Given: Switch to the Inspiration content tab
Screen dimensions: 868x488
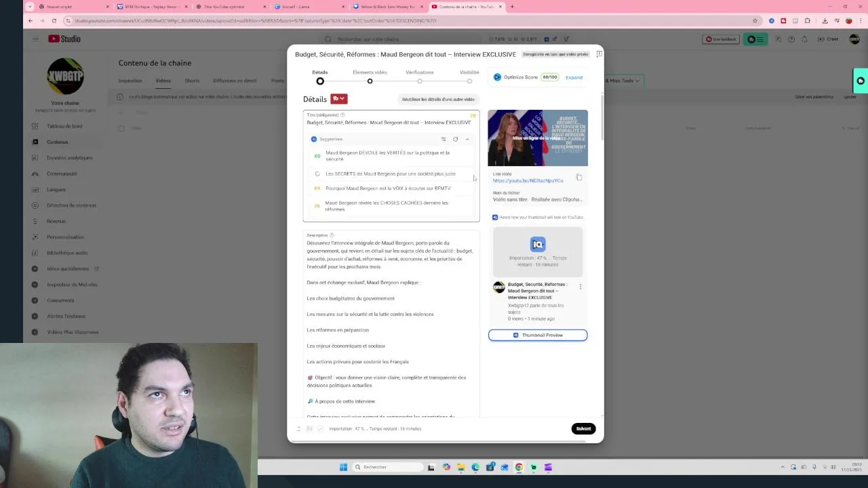Looking at the screenshot, I should coord(130,81).
